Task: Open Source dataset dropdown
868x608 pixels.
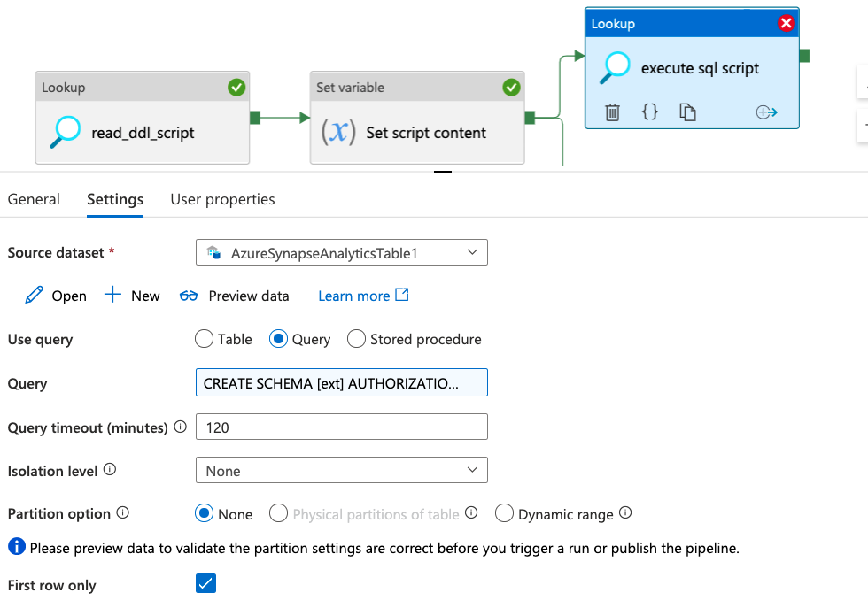Action: tap(342, 252)
